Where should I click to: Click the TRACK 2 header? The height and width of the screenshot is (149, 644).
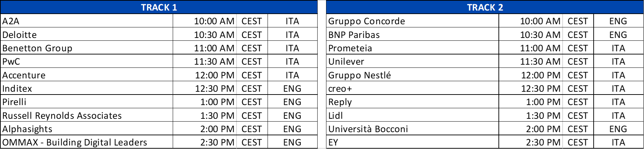pyautogui.click(x=485, y=7)
